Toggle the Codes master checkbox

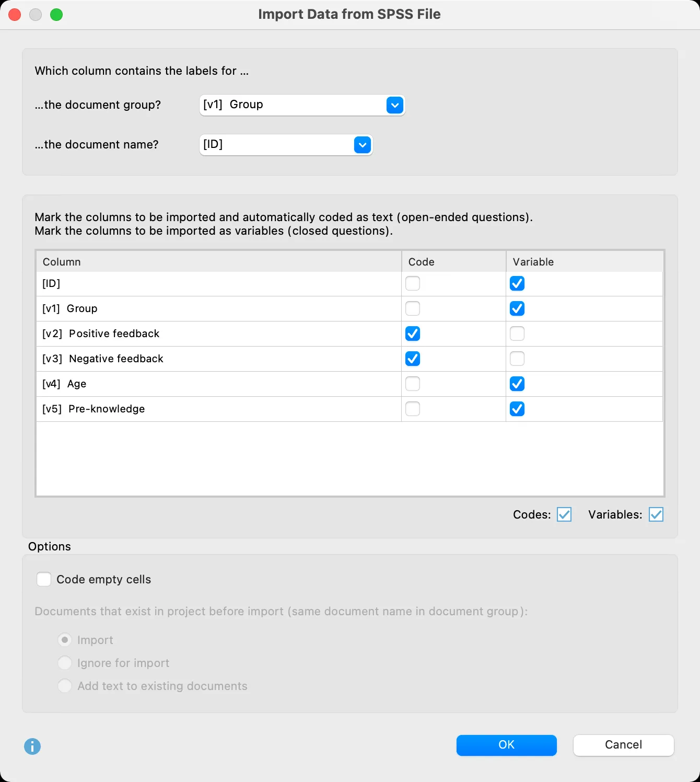[x=563, y=514]
